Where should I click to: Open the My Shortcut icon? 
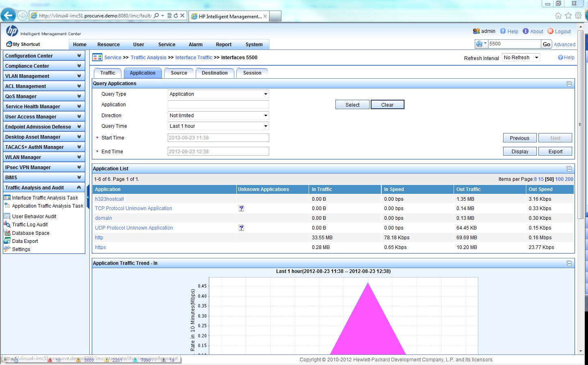coord(9,44)
